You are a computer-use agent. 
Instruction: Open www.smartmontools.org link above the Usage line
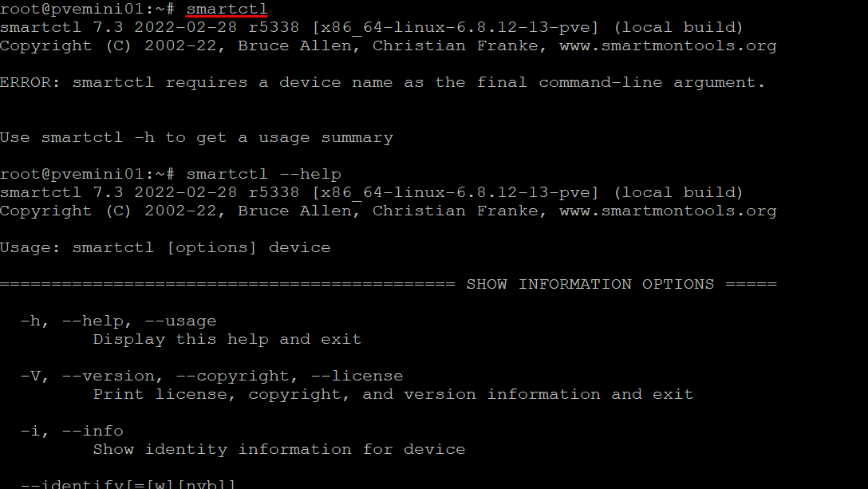[668, 211]
